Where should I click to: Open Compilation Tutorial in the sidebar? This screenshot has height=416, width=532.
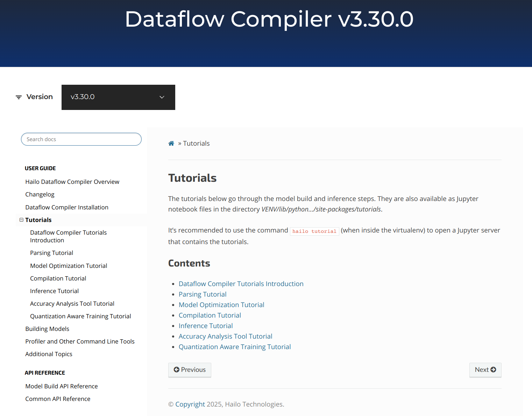(58, 278)
